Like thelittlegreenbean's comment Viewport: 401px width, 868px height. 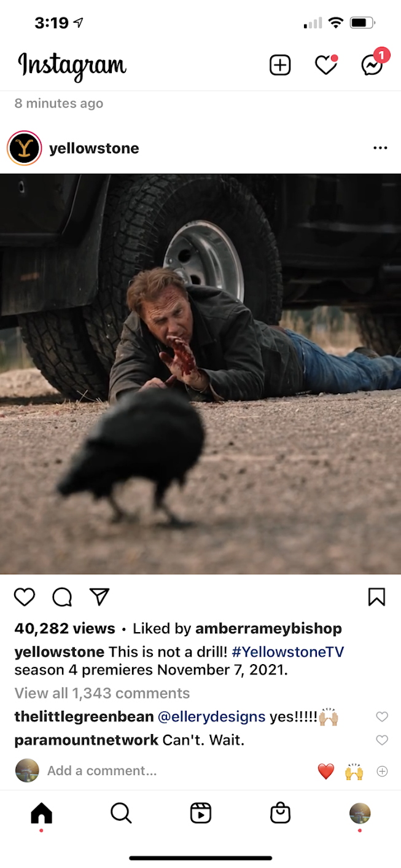point(382,717)
